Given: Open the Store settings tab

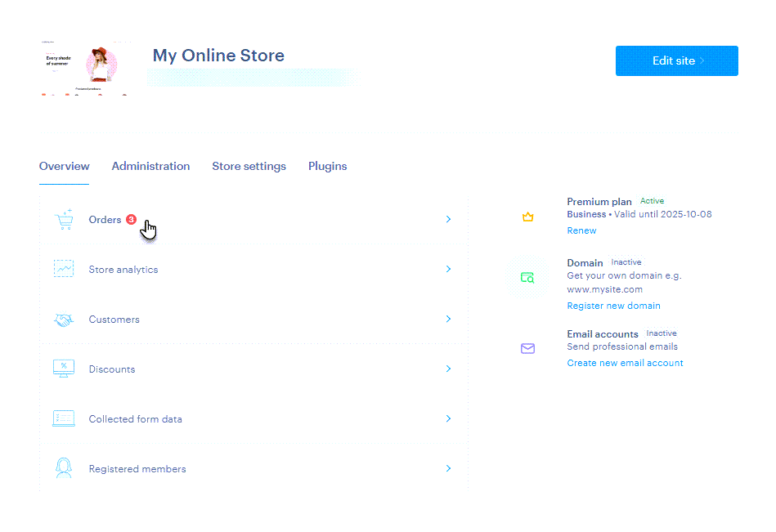Looking at the screenshot, I should pos(249,167).
